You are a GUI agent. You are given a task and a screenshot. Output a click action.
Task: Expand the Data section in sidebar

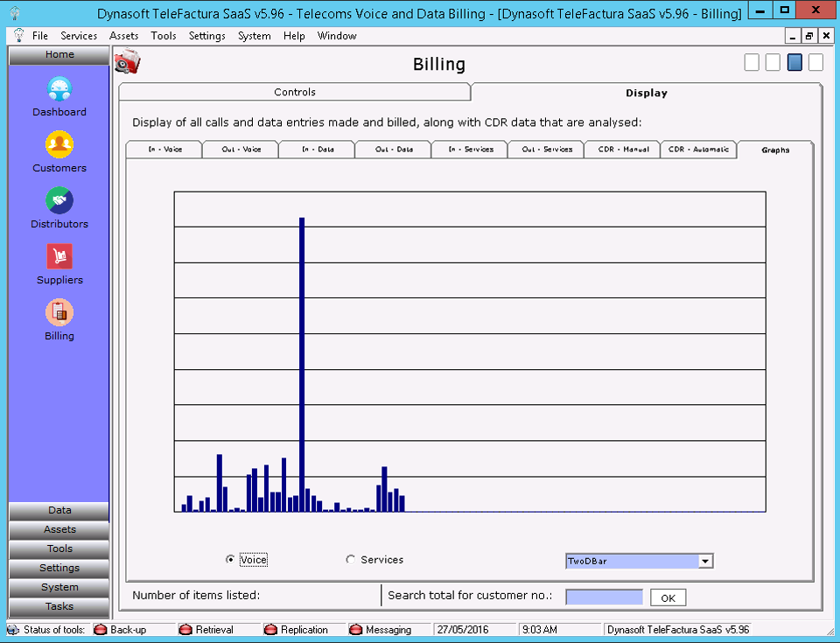59,511
